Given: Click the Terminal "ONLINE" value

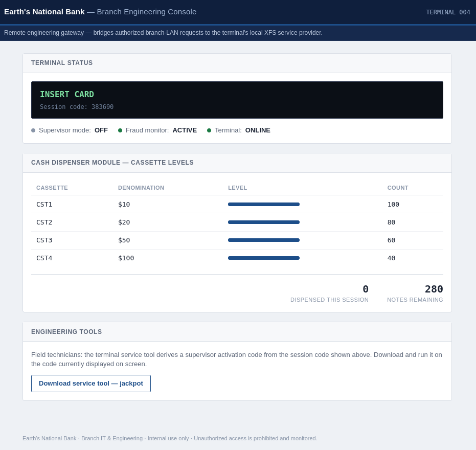Looking at the screenshot, I should [258, 130].
